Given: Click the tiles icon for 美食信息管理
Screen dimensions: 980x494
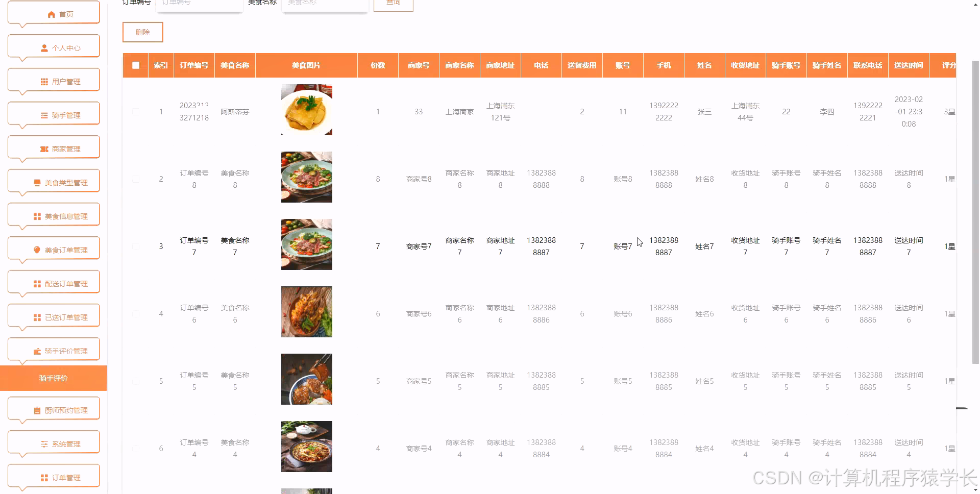Looking at the screenshot, I should point(37,216).
